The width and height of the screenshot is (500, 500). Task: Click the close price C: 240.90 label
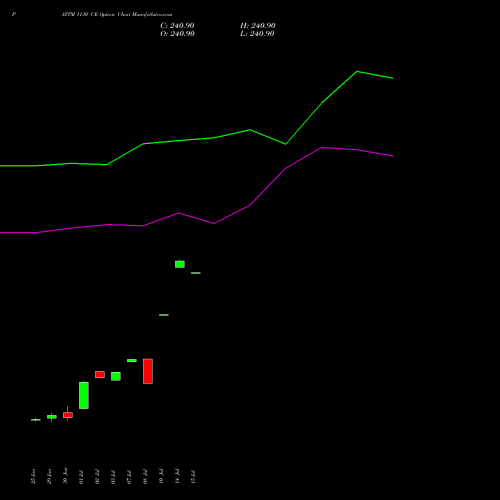coord(177,26)
